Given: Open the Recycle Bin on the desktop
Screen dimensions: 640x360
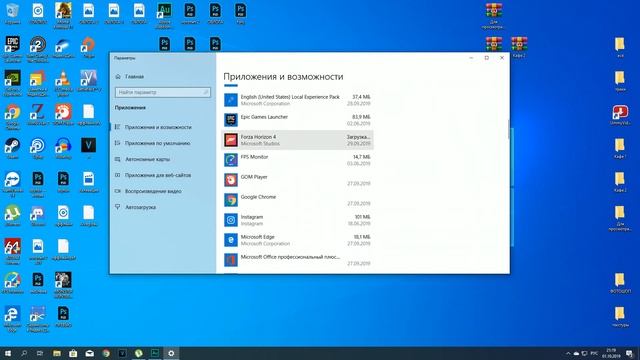Looking at the screenshot, I should [12, 13].
